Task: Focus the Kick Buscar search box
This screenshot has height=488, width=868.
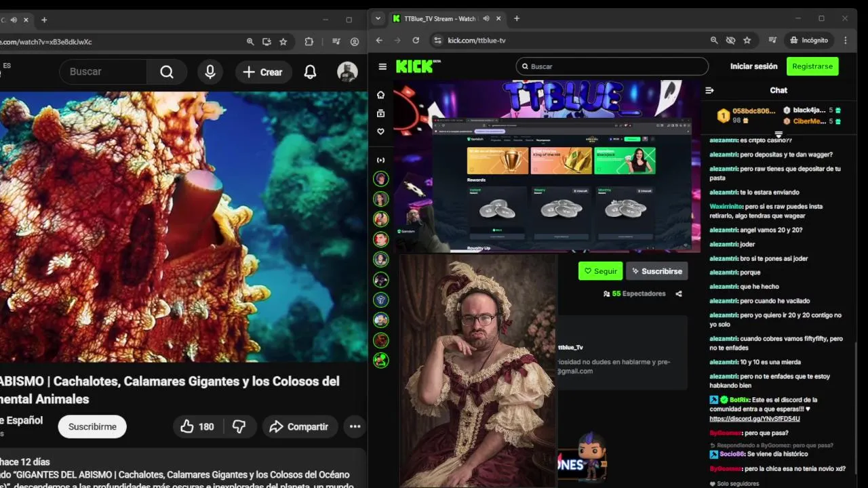Action: click(x=612, y=66)
